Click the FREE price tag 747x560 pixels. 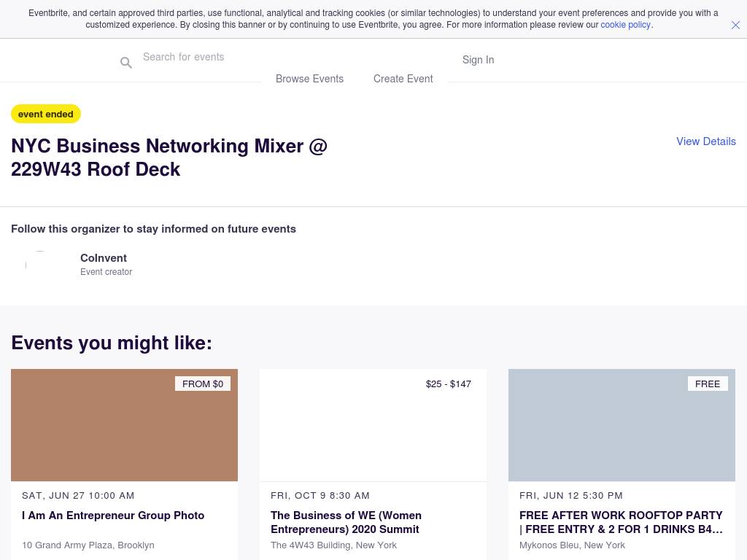point(707,384)
